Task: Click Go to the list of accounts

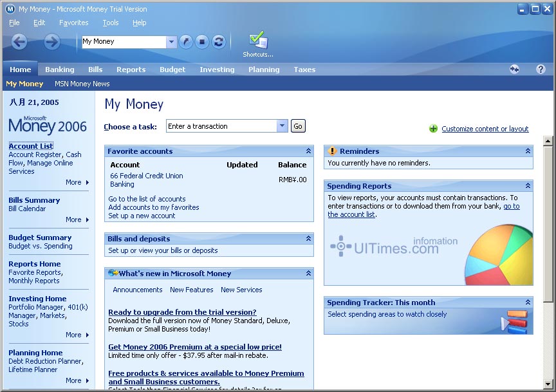Action: pos(147,199)
